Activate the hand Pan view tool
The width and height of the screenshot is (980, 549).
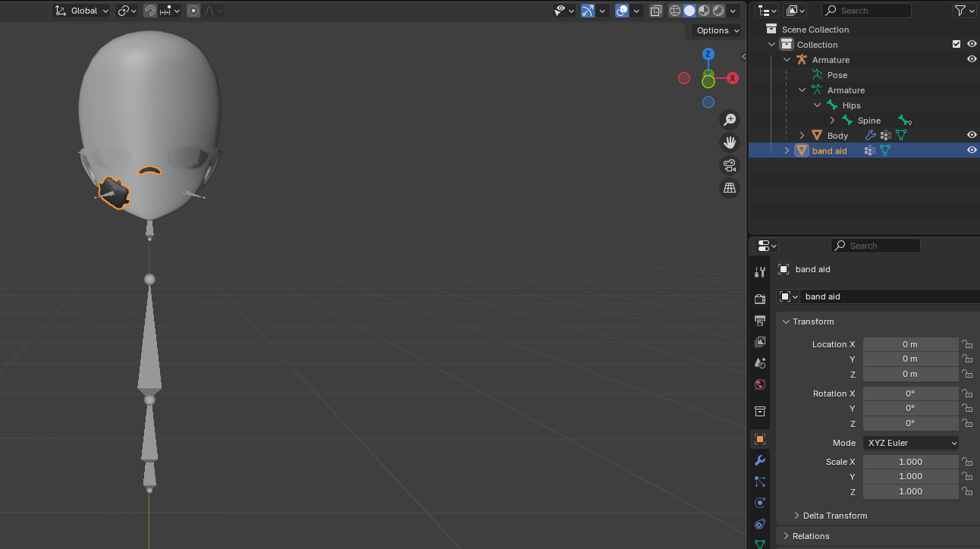[730, 143]
